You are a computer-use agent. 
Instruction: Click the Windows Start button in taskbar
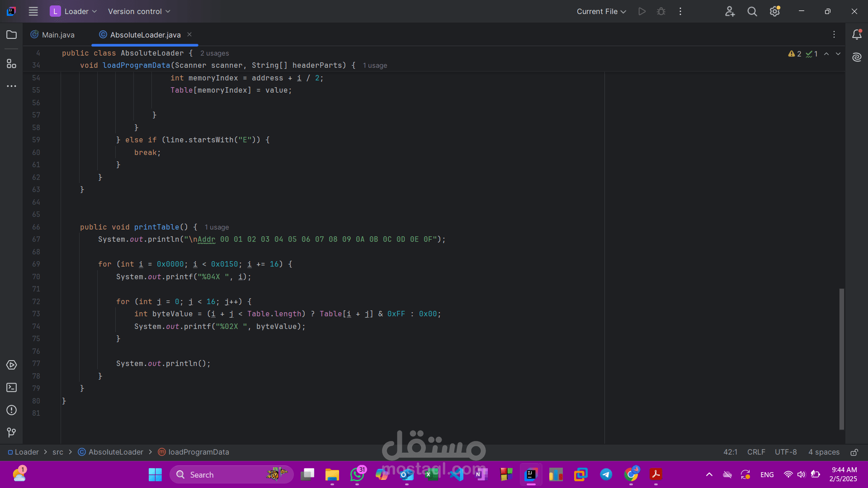(155, 474)
